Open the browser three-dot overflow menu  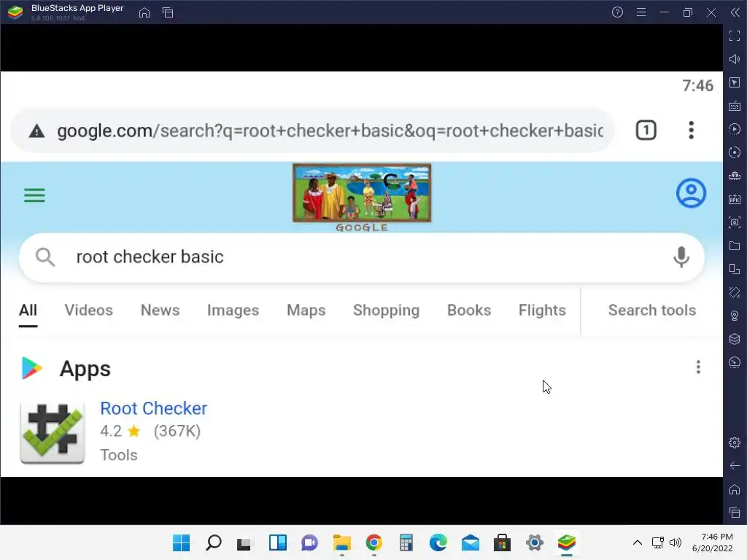tap(692, 131)
